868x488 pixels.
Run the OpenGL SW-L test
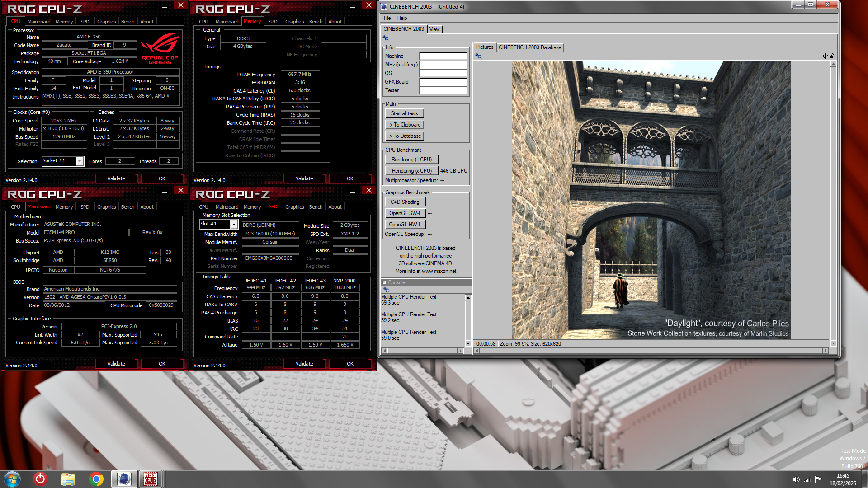pyautogui.click(x=405, y=213)
